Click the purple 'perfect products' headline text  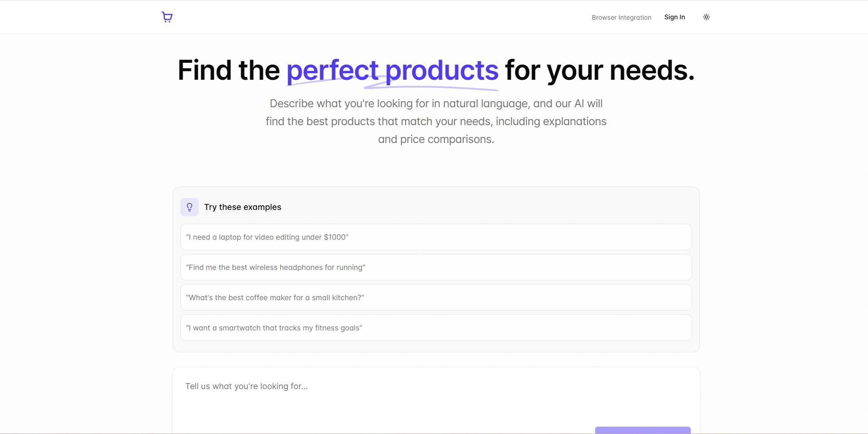392,70
